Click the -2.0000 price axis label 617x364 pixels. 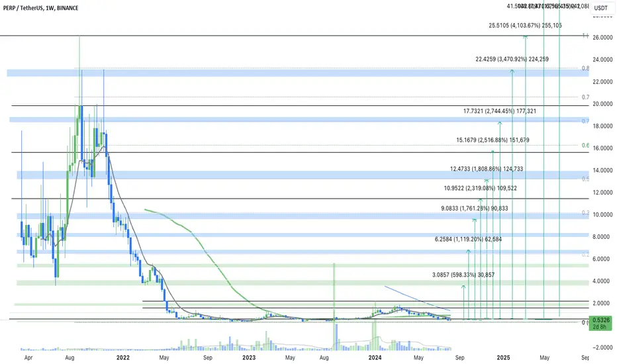tap(602, 348)
